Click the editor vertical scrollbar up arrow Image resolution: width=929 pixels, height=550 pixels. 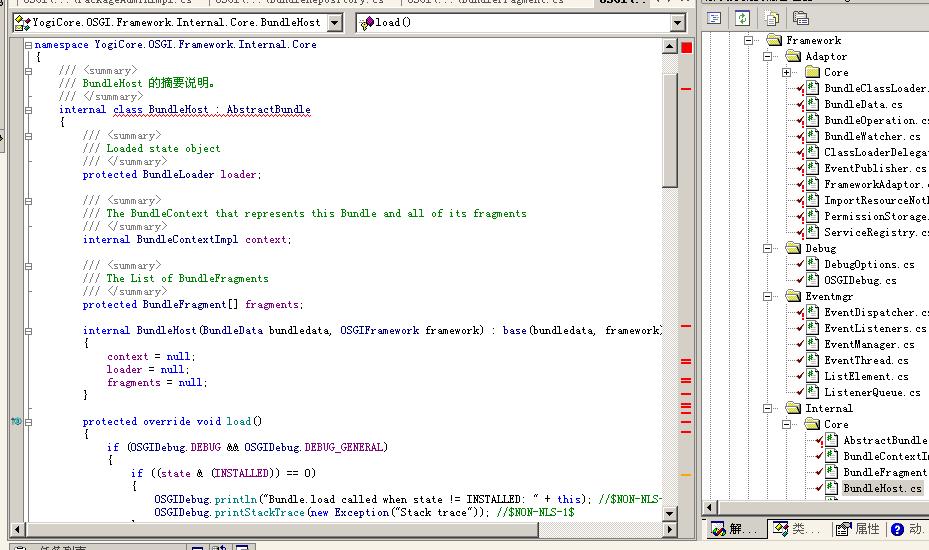669,47
